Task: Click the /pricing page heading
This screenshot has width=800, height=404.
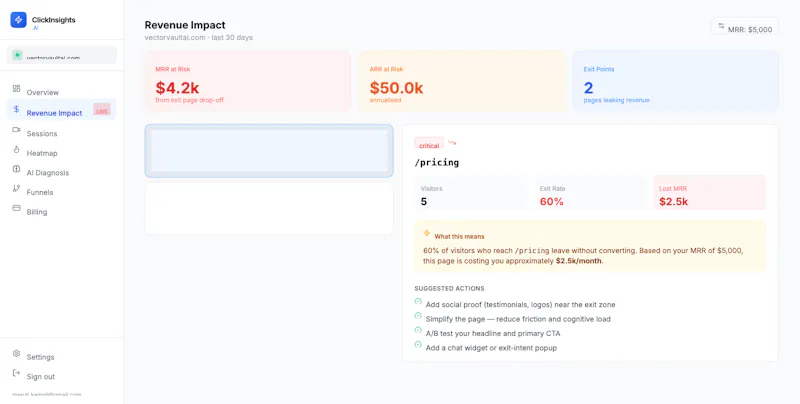Action: pos(437,162)
